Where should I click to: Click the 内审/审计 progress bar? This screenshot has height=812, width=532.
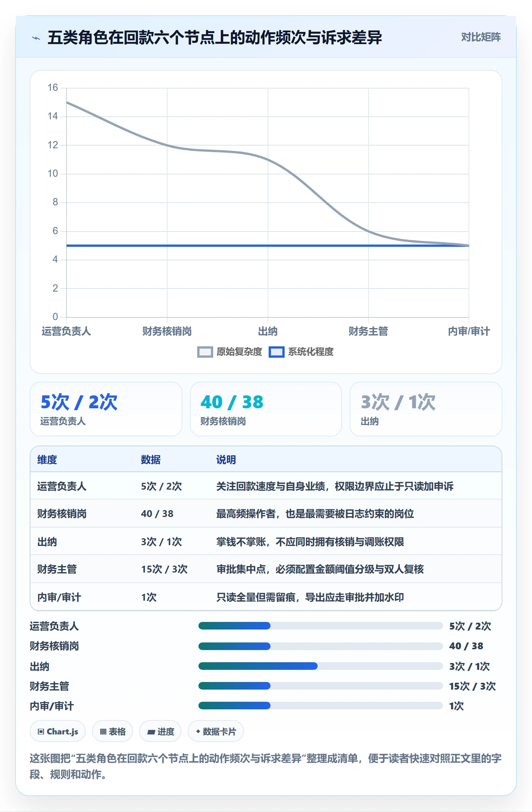[320, 706]
